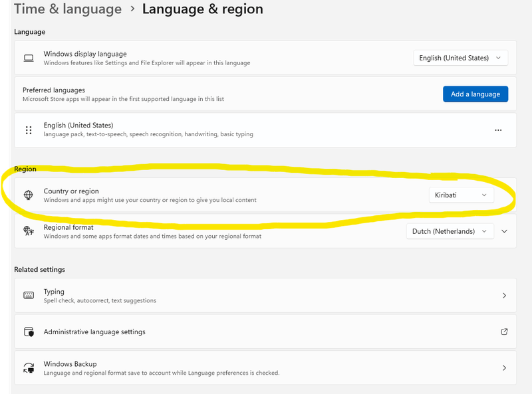Click the Typing row chevron arrow
Screen dimensions: 532x394
click(504, 295)
